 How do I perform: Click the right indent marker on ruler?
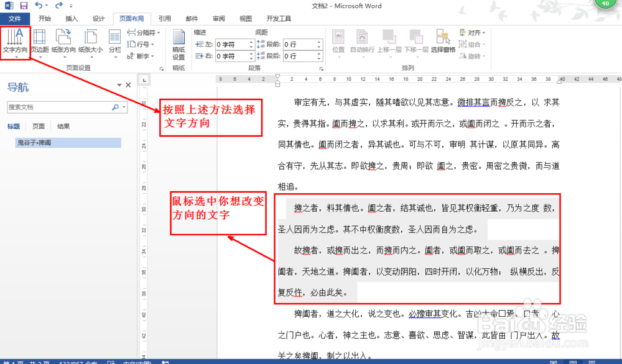pyautogui.click(x=559, y=81)
